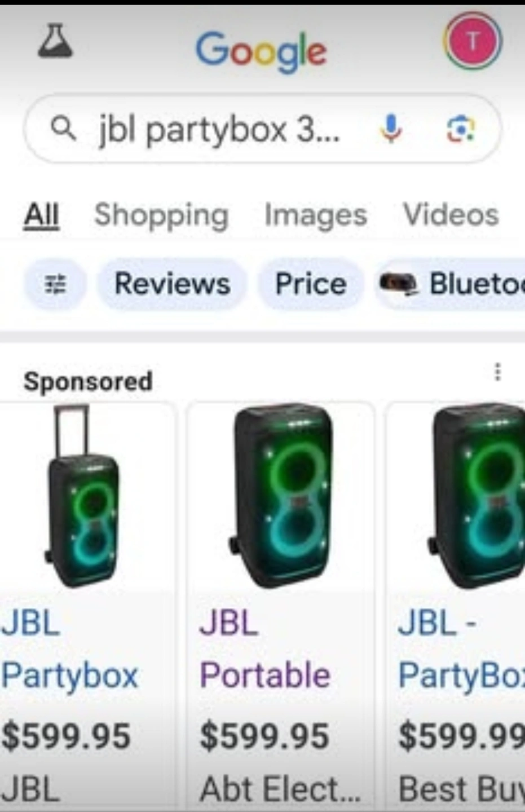The width and height of the screenshot is (525, 812).
Task: Tap the search magnifier icon
Action: coord(63,129)
